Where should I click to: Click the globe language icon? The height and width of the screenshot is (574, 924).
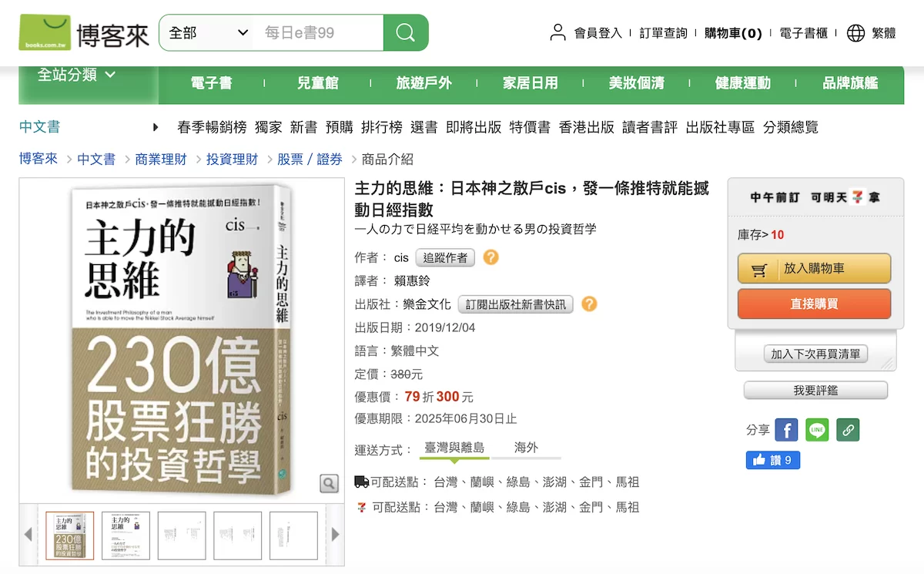pyautogui.click(x=855, y=32)
